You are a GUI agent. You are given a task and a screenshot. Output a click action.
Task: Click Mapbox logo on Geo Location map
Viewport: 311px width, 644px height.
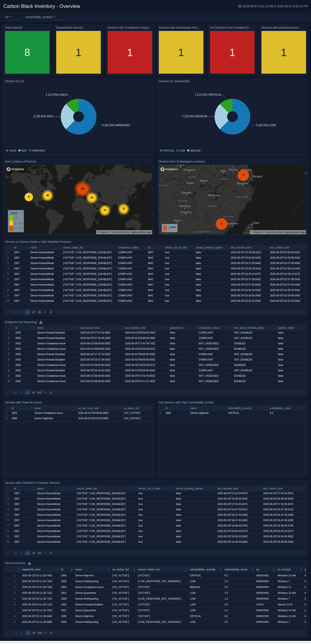coord(16,169)
